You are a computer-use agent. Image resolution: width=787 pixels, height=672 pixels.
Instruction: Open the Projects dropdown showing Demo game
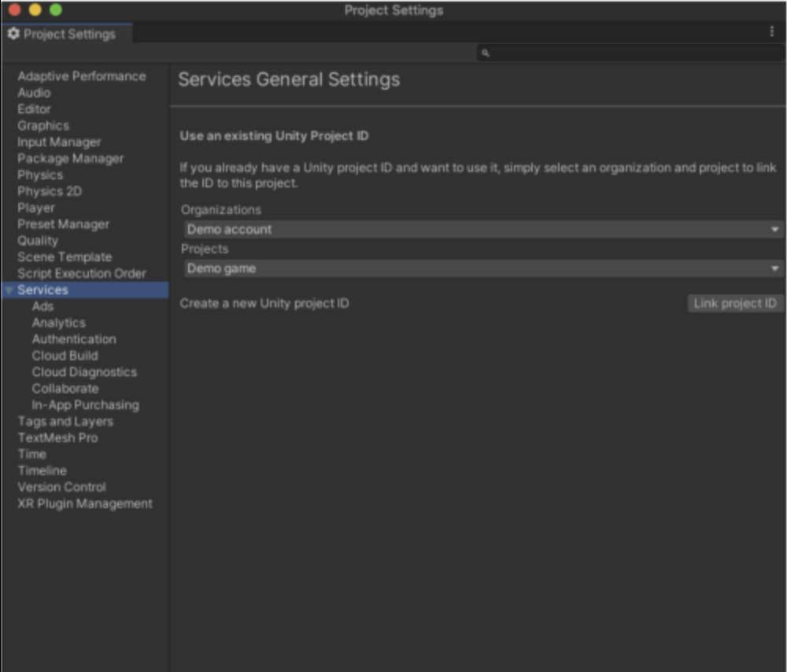click(482, 268)
